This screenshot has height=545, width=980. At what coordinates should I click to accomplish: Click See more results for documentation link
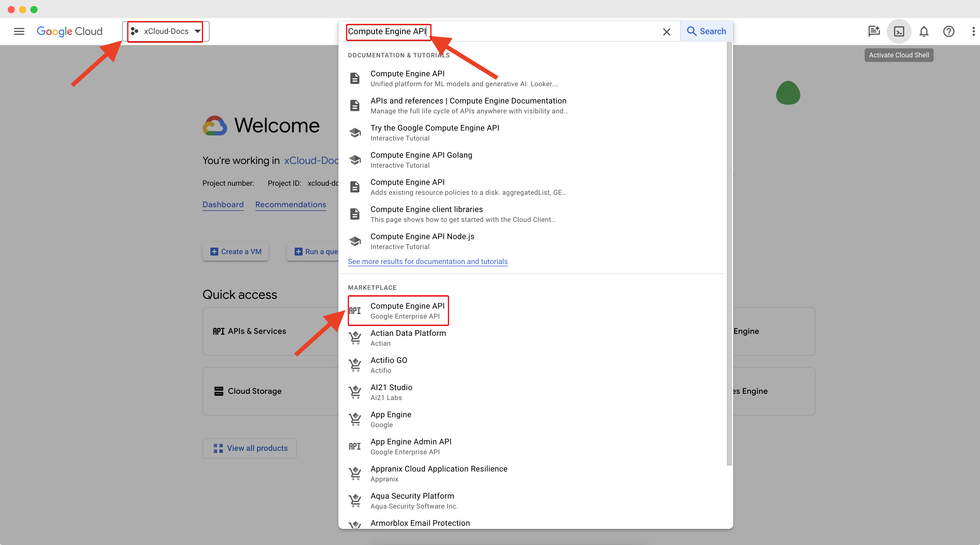427,262
